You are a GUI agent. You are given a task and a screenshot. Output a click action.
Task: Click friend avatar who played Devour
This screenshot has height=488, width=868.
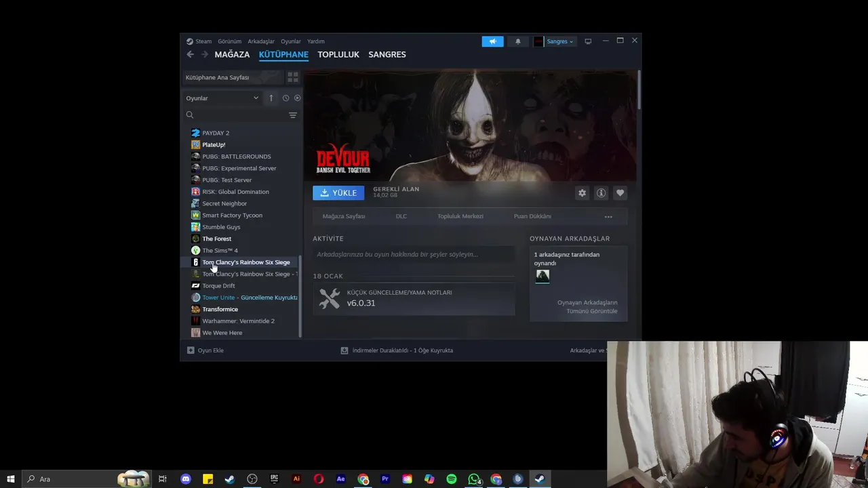tap(542, 276)
